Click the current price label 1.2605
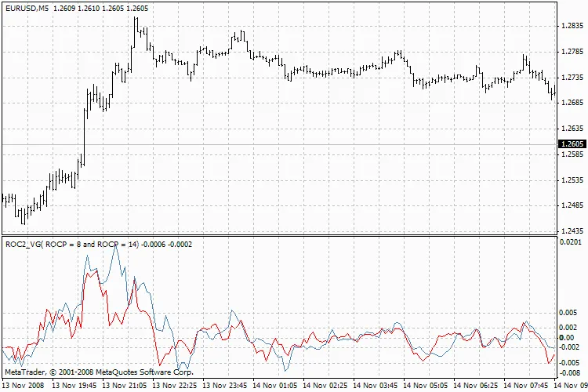This screenshot has height=392, width=588. [x=572, y=144]
